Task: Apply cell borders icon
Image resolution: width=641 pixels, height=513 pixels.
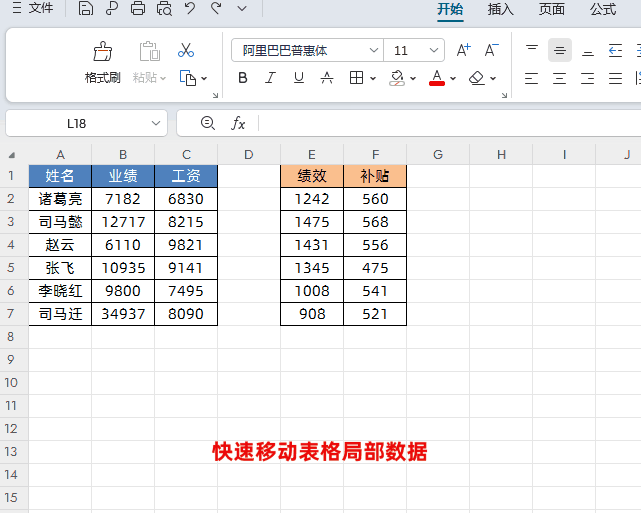Action: pyautogui.click(x=356, y=78)
